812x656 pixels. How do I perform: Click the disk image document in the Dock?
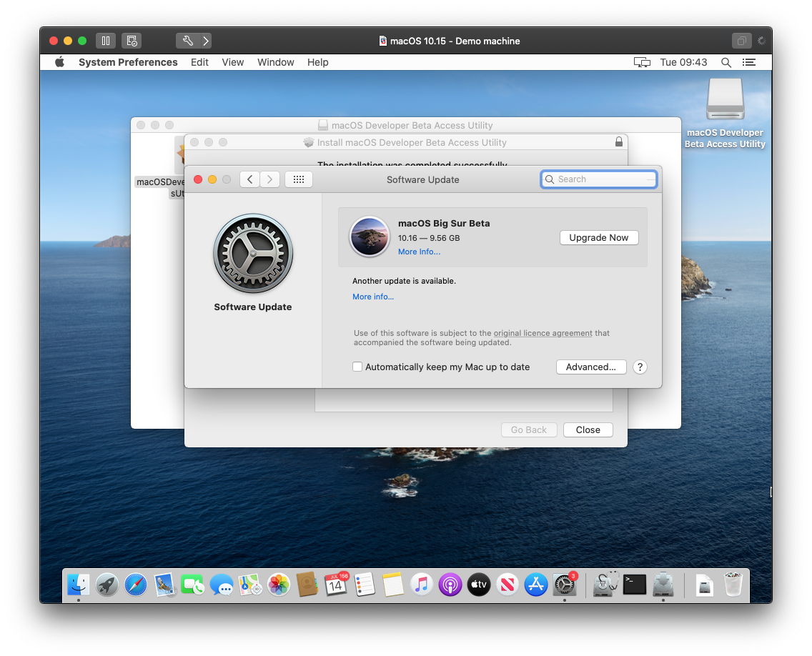pos(704,585)
